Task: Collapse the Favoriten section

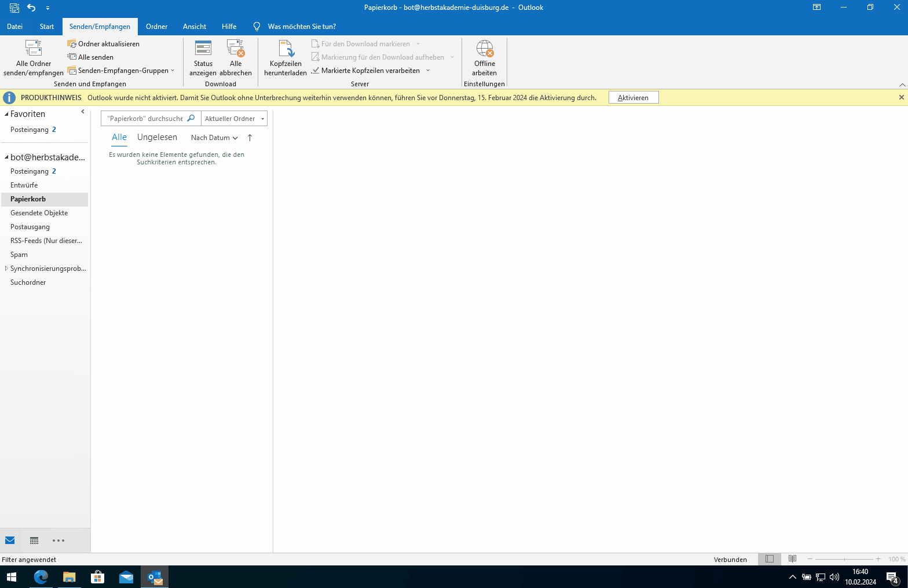Action: click(6, 114)
